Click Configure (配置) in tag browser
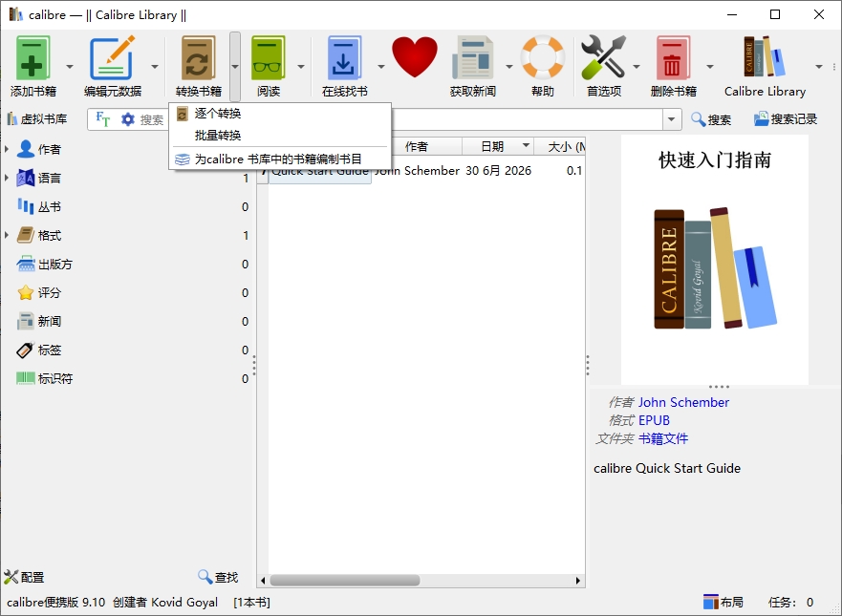842x616 pixels. pyautogui.click(x=24, y=578)
